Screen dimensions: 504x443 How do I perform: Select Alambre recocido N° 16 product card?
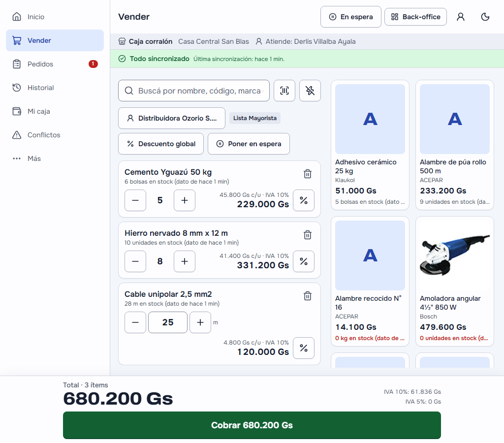[370, 281]
